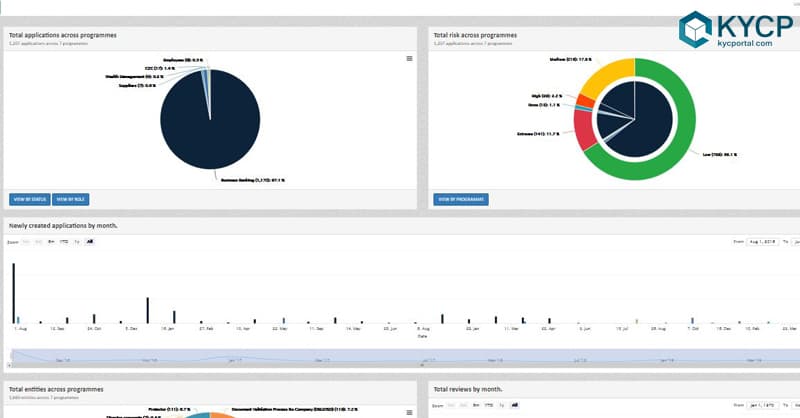Click the Medium risk percentage label

pos(570,60)
